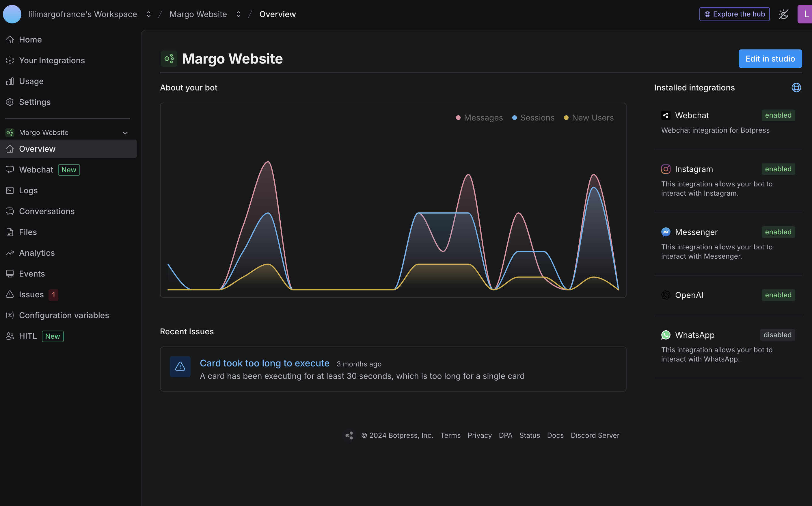Open the Analytics page

68,253
